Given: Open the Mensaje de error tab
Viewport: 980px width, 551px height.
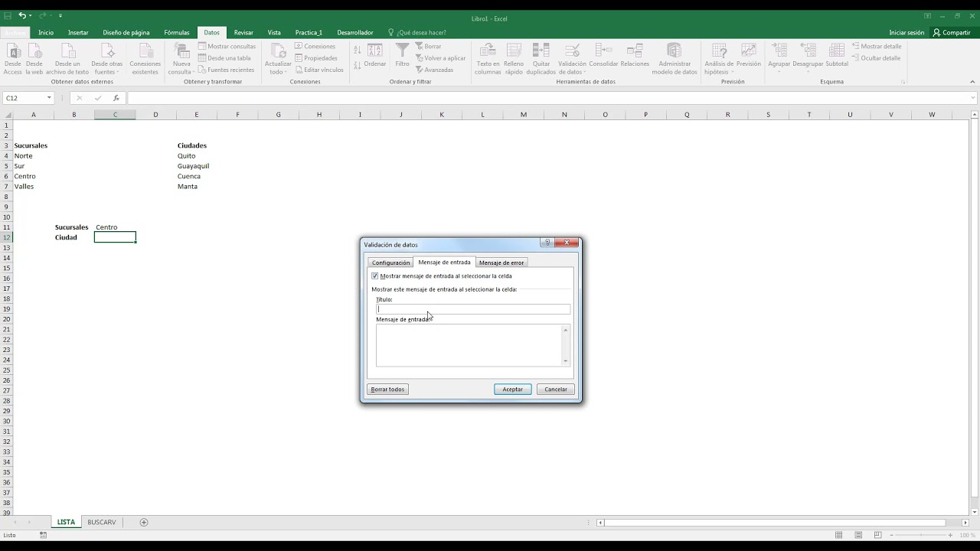Looking at the screenshot, I should pos(501,262).
